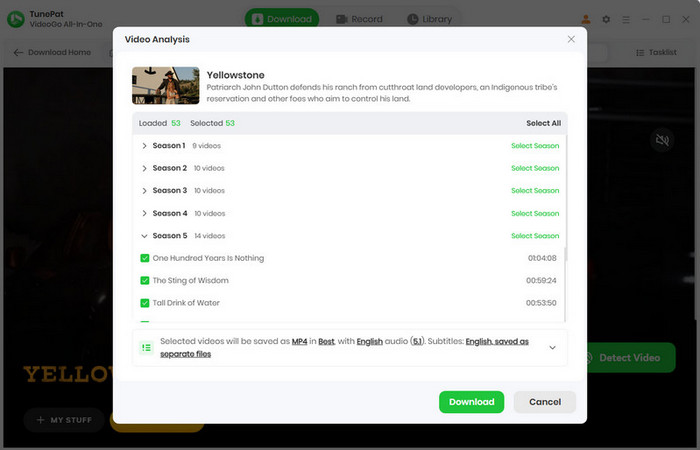Uncheck The Sting of Wisdom episode
The image size is (700, 450).
(145, 280)
